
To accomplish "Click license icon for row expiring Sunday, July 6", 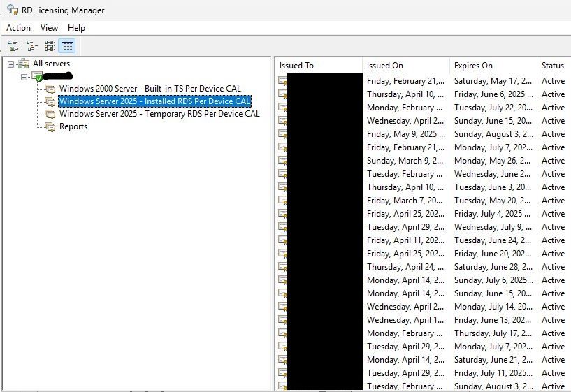I will point(282,280).
